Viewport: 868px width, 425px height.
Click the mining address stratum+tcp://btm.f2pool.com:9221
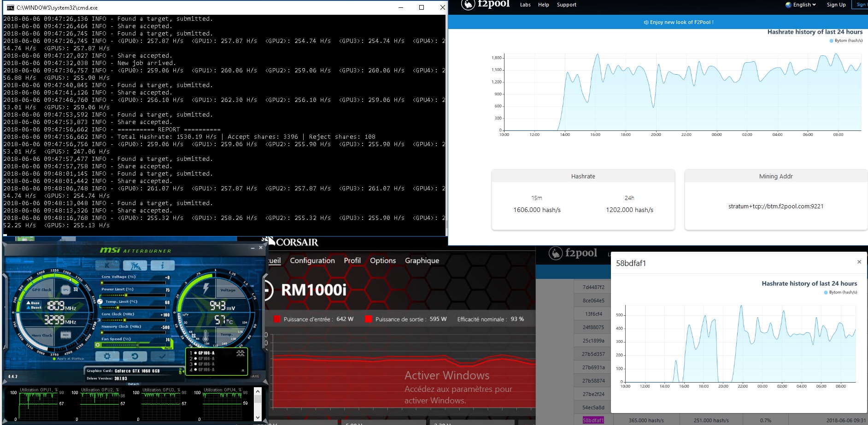(x=776, y=206)
